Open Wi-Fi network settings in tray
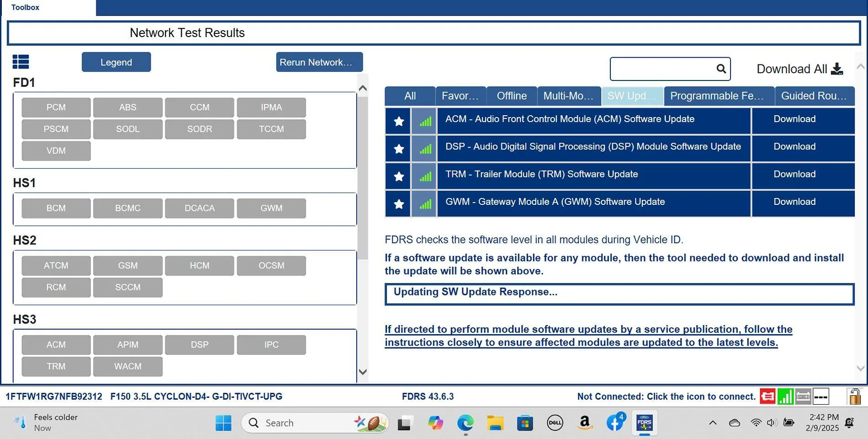868x439 pixels. click(756, 423)
